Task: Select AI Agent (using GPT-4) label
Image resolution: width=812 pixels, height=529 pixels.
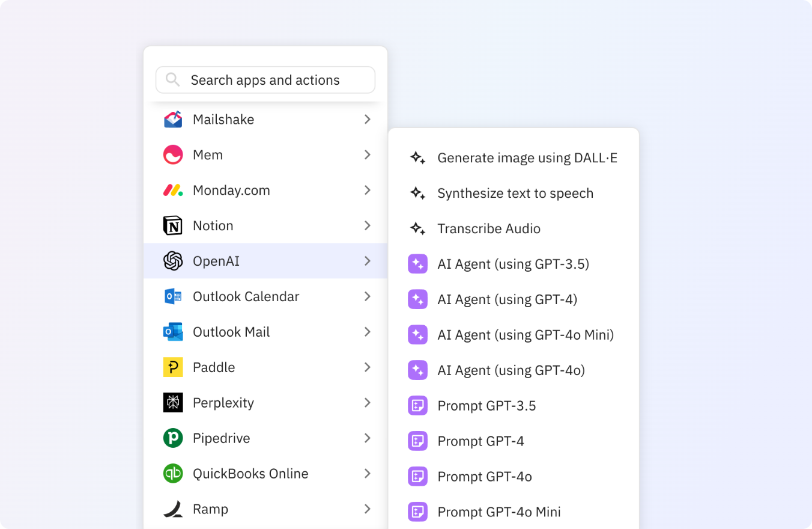Action: coord(507,300)
